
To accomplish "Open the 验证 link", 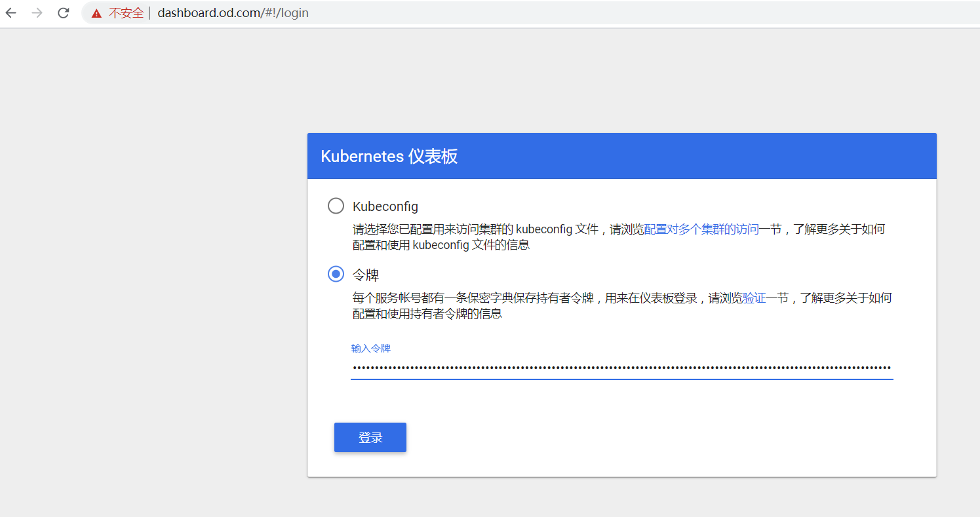I will [754, 298].
